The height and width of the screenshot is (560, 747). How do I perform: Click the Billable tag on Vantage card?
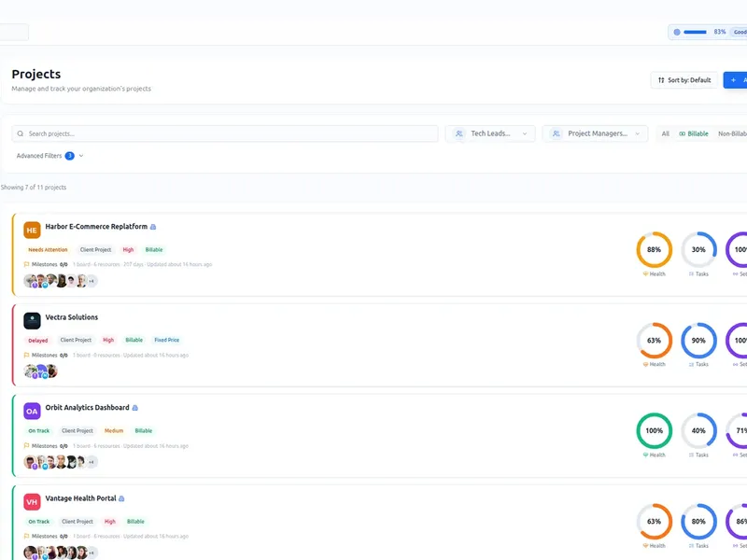tap(135, 522)
